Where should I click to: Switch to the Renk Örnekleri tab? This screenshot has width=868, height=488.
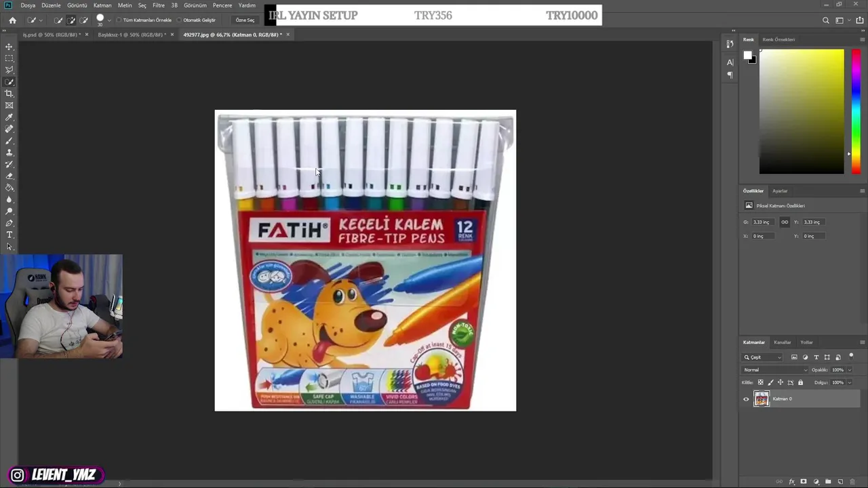point(778,39)
